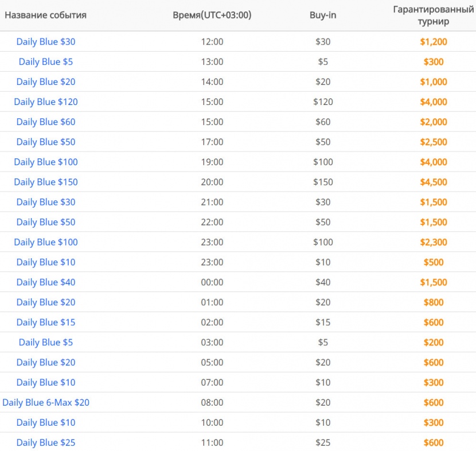Click the Daily Blue $25 event link
476x451 pixels.
(x=46, y=442)
